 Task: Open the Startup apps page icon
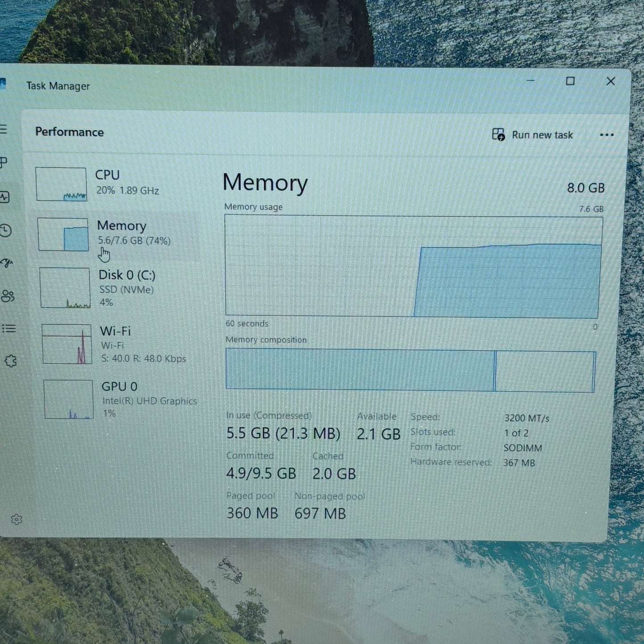(7, 263)
